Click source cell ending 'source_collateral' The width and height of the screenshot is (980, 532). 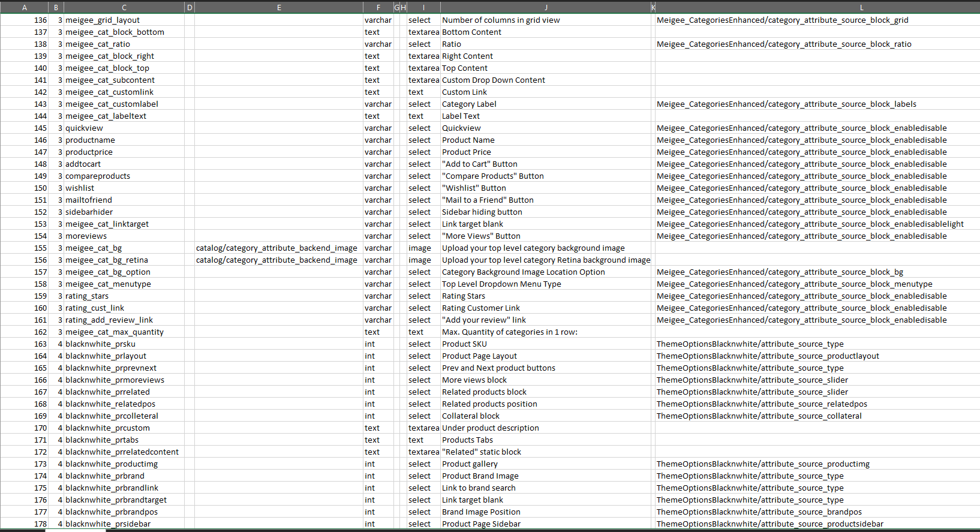(x=817, y=416)
